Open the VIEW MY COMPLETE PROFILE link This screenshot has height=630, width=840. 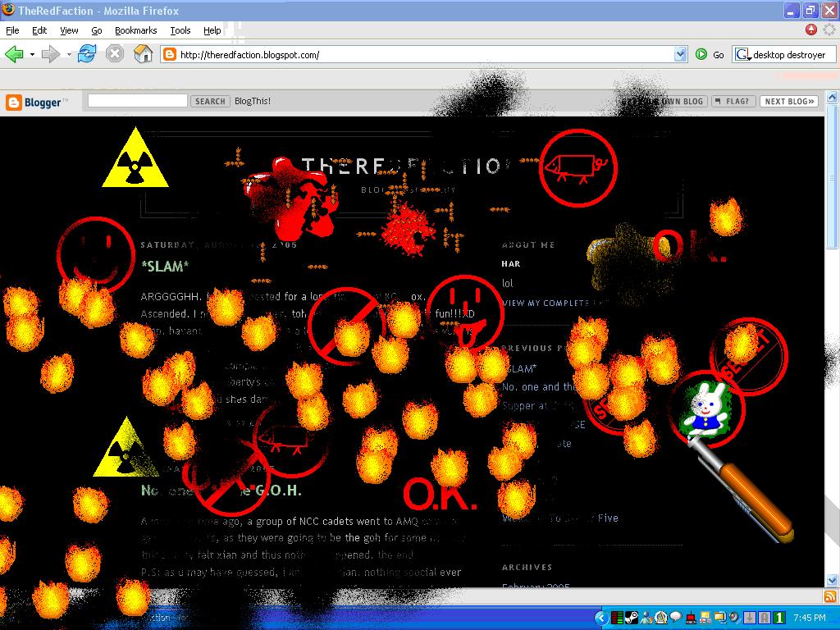point(555,304)
